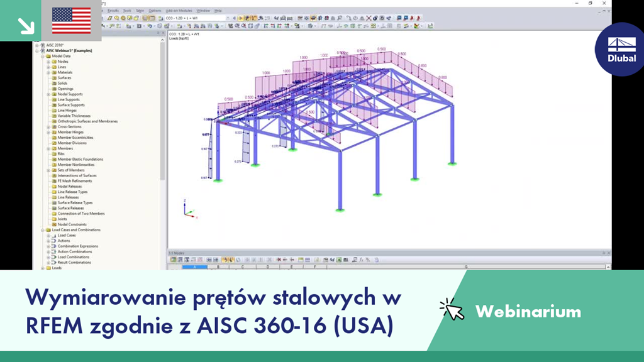Select Member Divisions tree item

tap(72, 143)
